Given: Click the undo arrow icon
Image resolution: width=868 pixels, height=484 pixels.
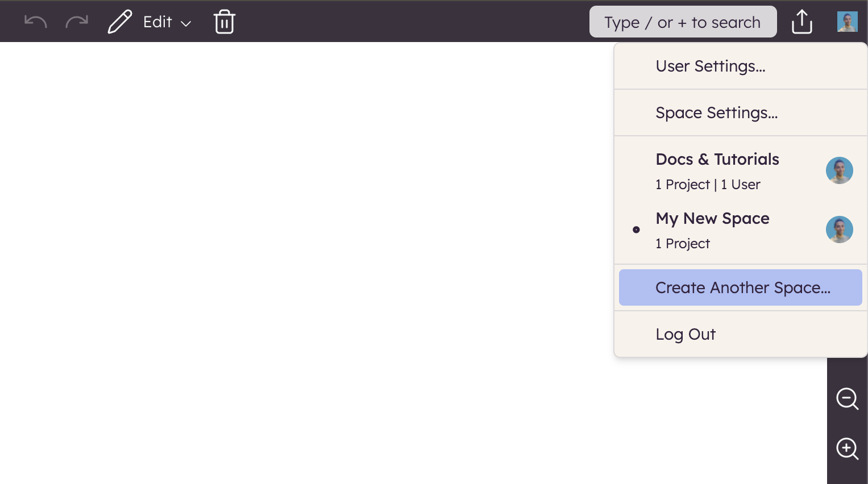Looking at the screenshot, I should pyautogui.click(x=35, y=22).
